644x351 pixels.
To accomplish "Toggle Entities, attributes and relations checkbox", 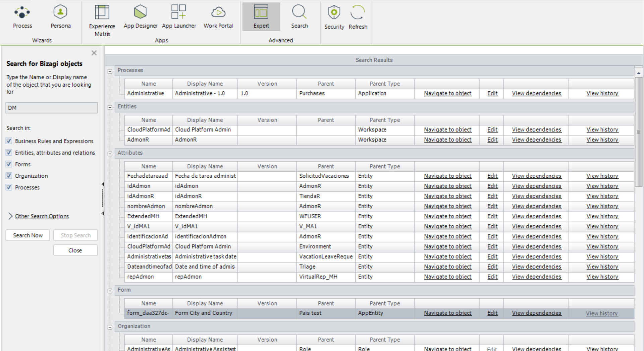I will click(x=9, y=152).
